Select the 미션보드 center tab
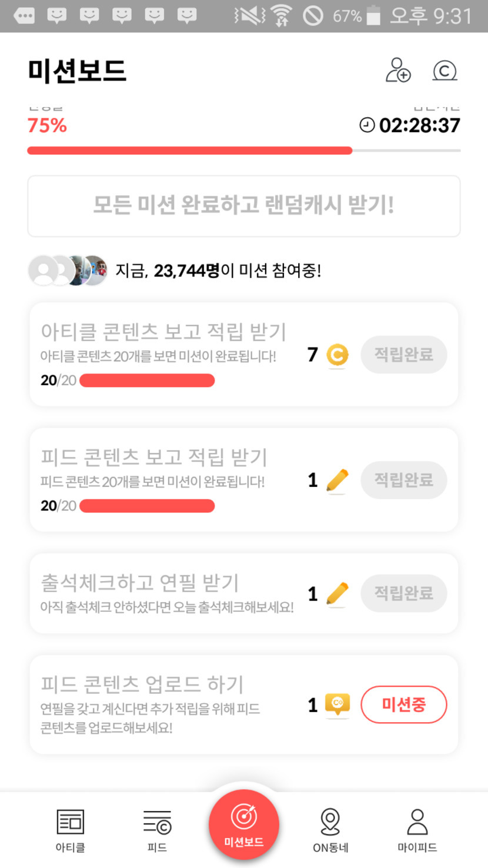Image resolution: width=488 pixels, height=868 pixels. (x=243, y=824)
